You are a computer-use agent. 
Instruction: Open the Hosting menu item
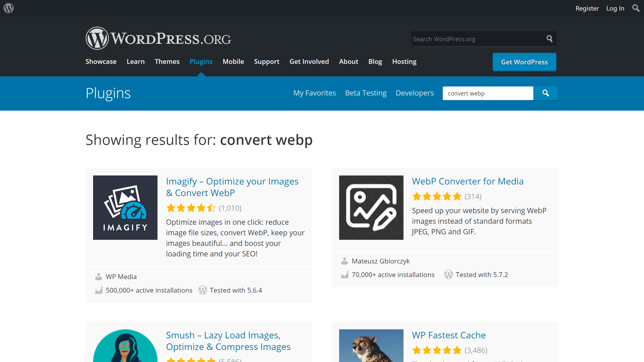coord(404,62)
